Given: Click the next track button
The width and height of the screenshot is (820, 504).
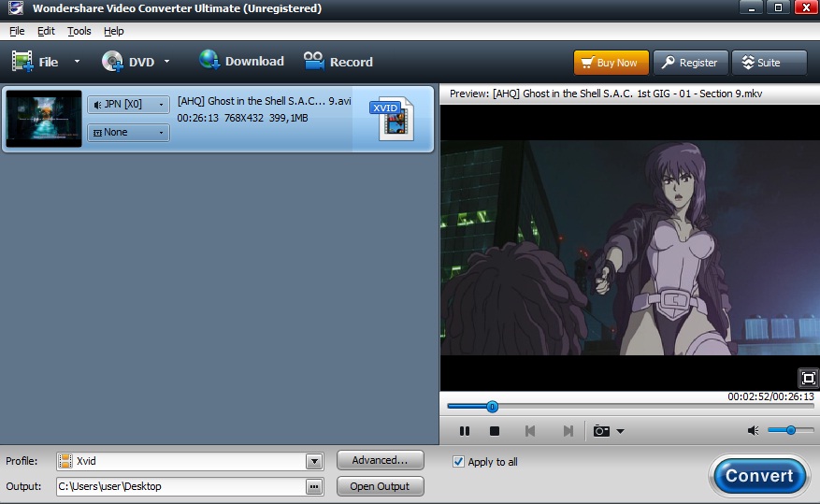Looking at the screenshot, I should pos(568,431).
